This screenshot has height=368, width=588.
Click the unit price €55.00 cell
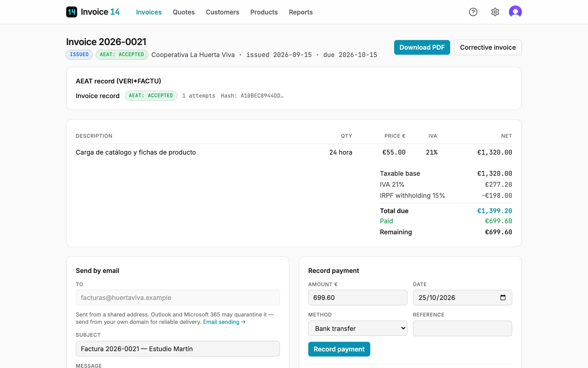point(394,152)
